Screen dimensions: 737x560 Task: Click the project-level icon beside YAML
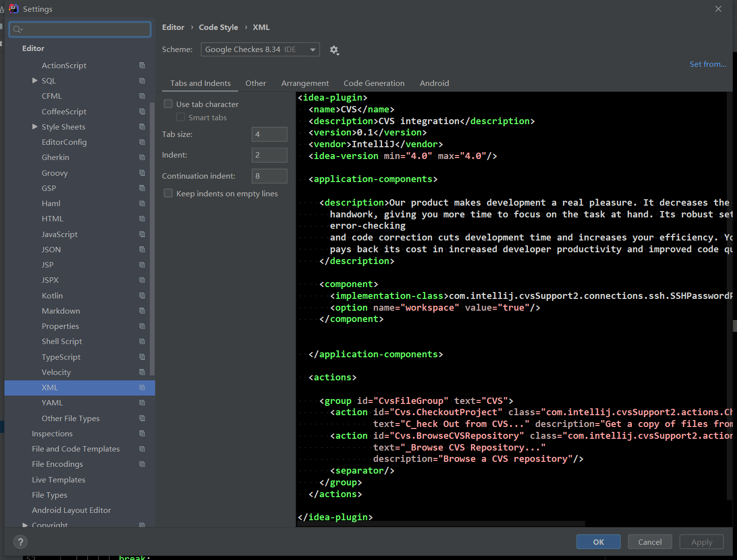pos(142,402)
